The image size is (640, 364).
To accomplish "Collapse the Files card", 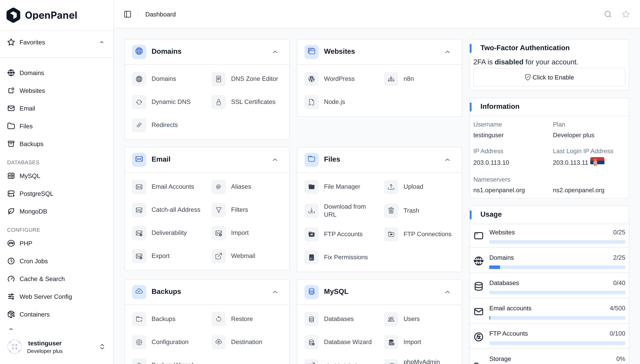I will [447, 160].
